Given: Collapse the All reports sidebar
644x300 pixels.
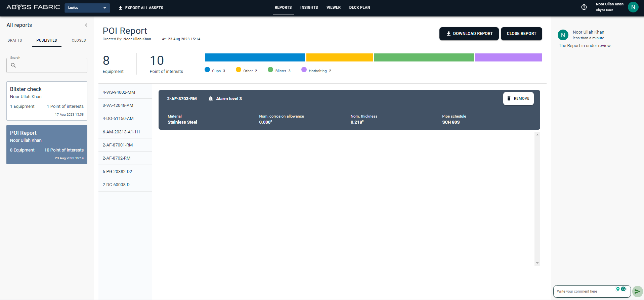Looking at the screenshot, I should pyautogui.click(x=86, y=25).
